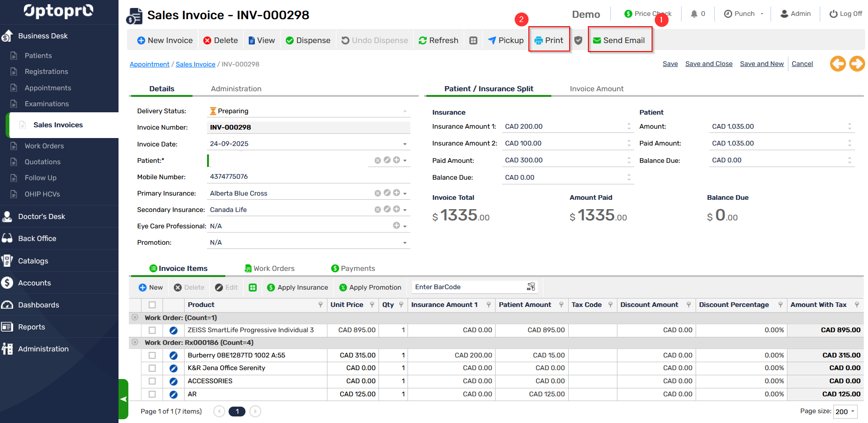This screenshot has width=868, height=423.
Task: Open the Payments tab
Action: [x=353, y=269]
